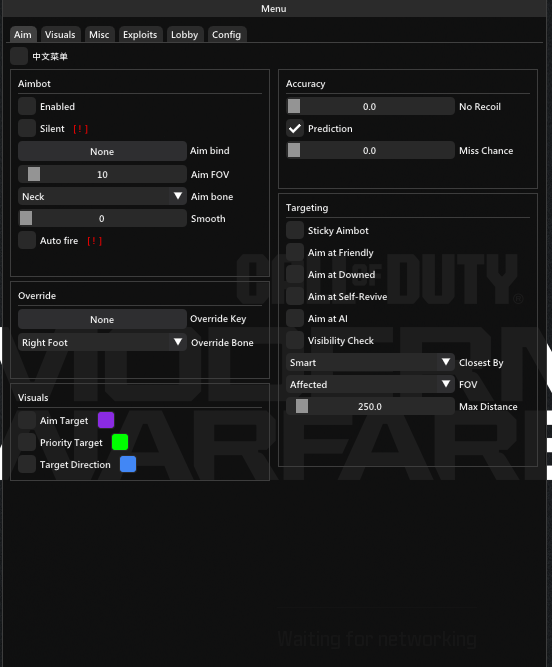Enable the Visibility Check option

pos(295,340)
